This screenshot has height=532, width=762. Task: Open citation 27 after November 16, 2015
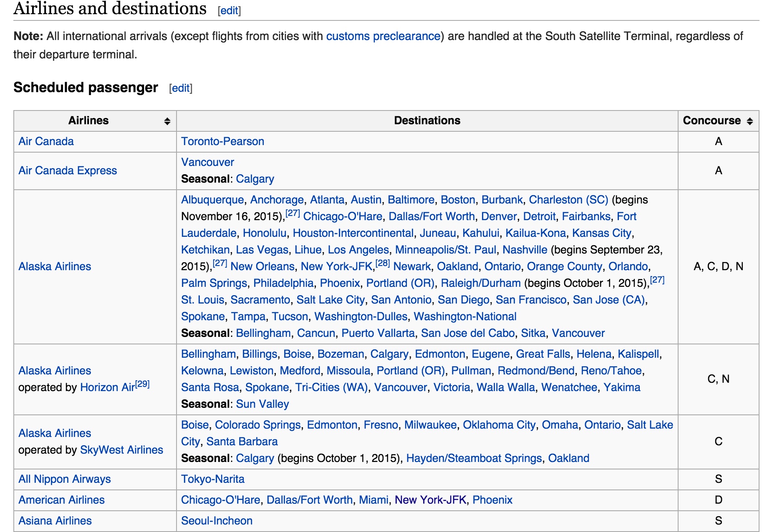pos(293,213)
